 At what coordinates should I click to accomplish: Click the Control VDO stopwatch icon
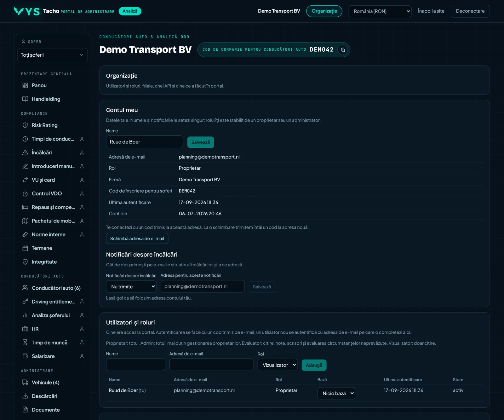tap(25, 193)
